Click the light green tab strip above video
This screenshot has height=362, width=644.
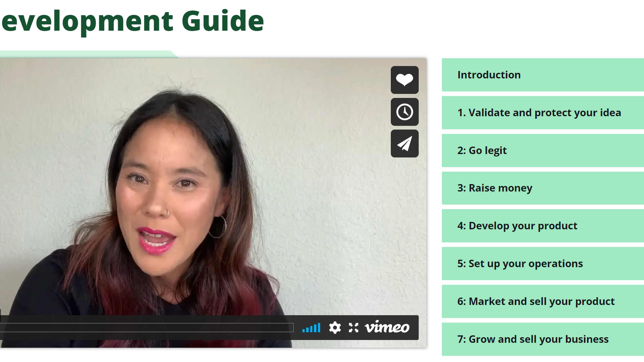88,54
